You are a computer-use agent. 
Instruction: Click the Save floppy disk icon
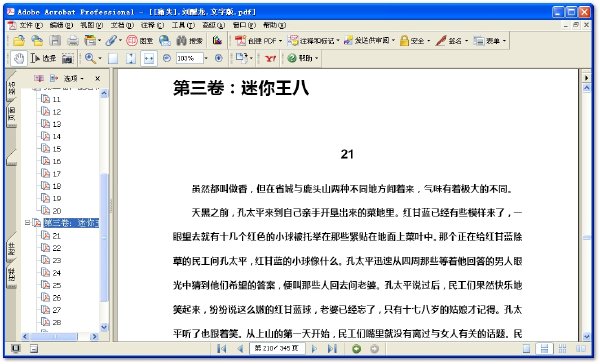(55, 40)
